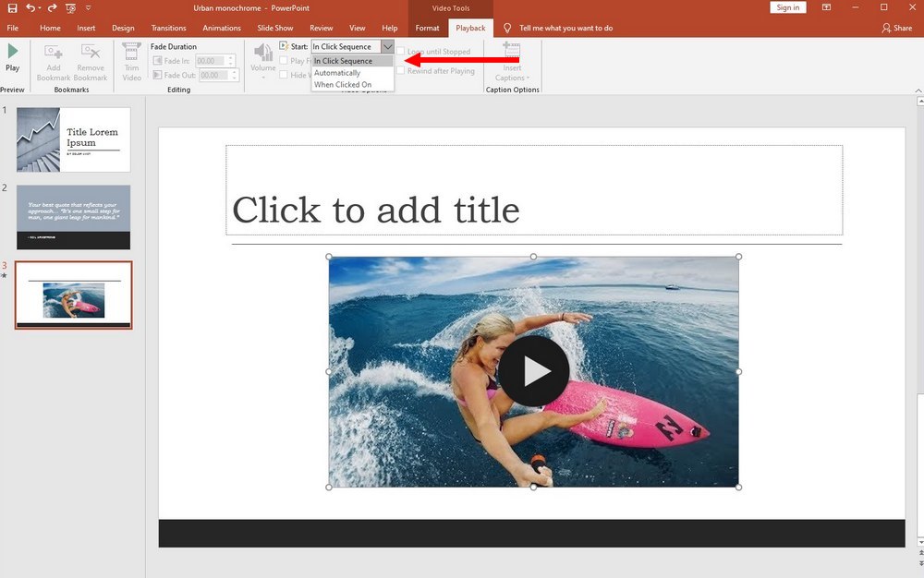Choose Automatically from the Start dropdown
Screen dimensions: 924x578
344,72
